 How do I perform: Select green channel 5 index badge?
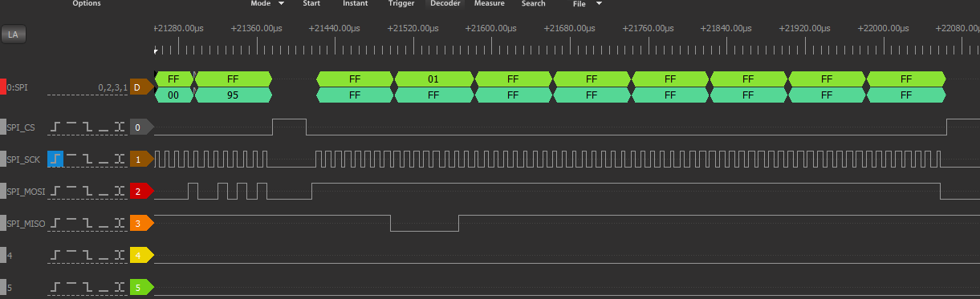click(x=140, y=288)
